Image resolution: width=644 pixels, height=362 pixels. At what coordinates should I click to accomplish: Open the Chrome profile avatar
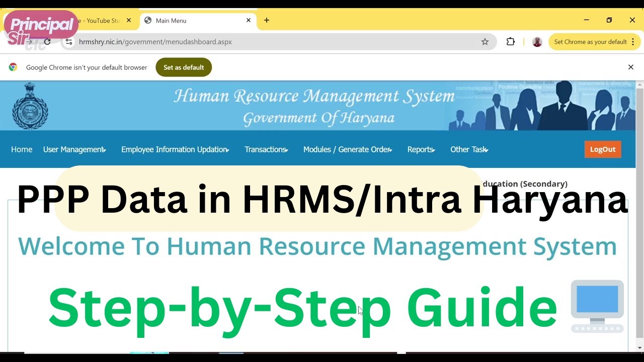pos(537,42)
